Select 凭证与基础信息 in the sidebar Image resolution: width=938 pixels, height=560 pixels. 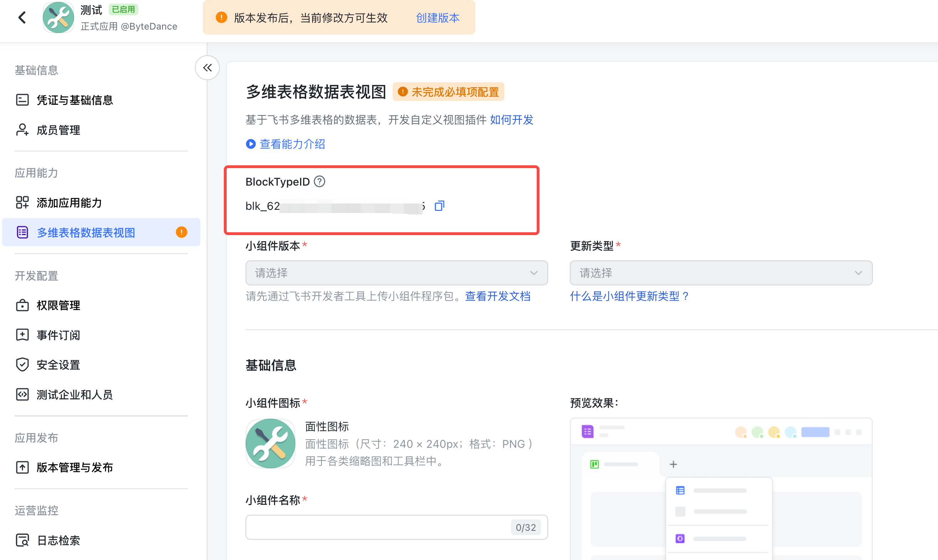[x=74, y=100]
